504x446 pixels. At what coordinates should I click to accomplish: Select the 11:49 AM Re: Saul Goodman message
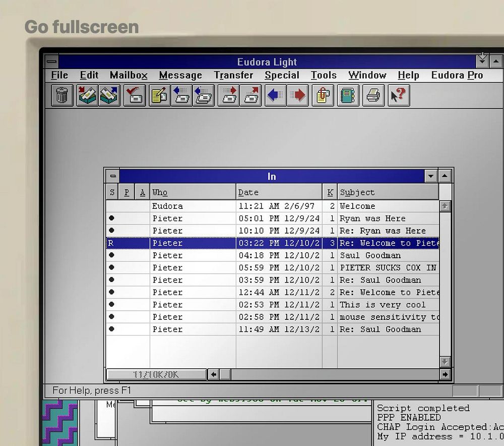pos(272,329)
